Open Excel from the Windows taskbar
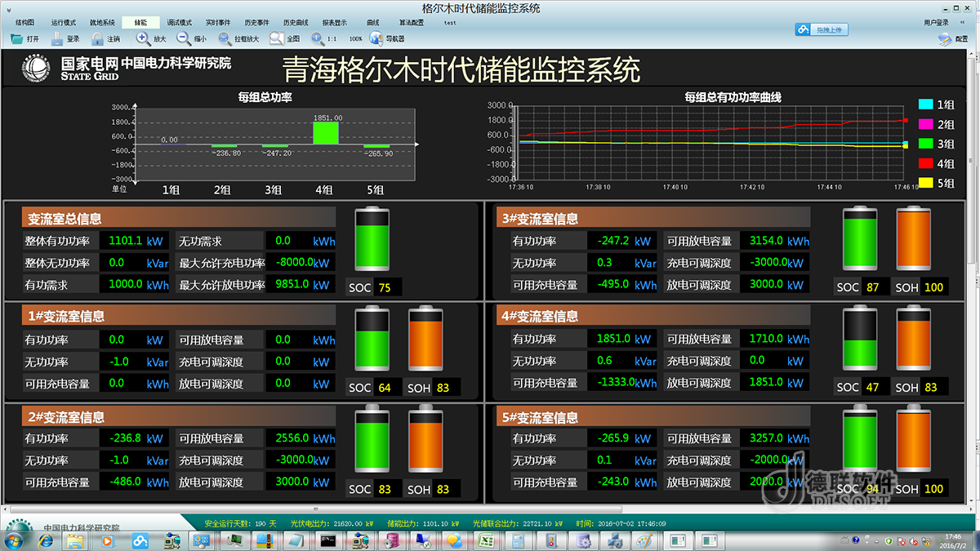980x551 pixels. point(485,540)
